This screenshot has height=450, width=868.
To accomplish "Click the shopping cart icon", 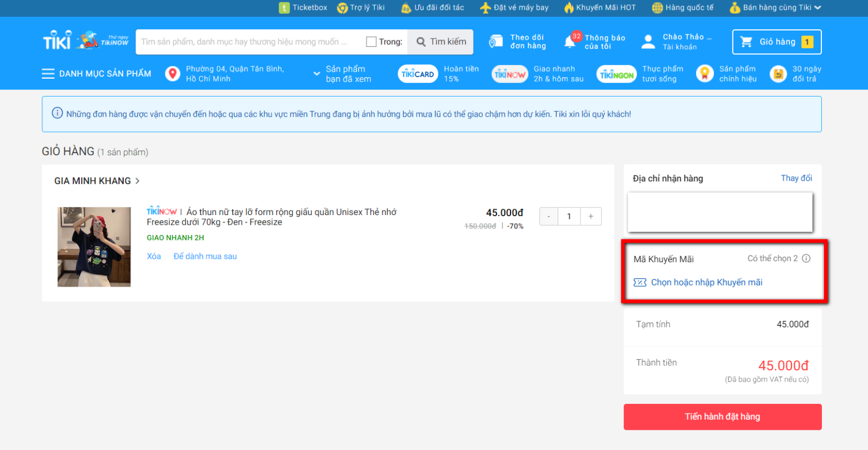I will [746, 42].
